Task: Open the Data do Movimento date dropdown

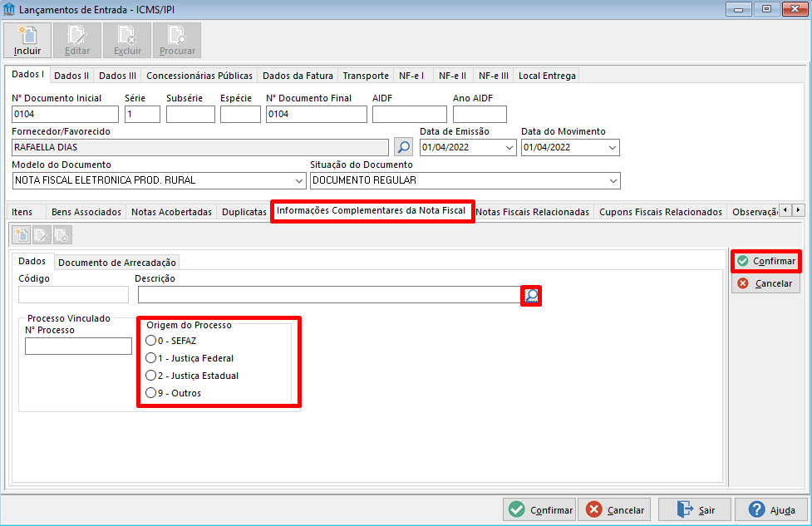Action: (x=612, y=148)
